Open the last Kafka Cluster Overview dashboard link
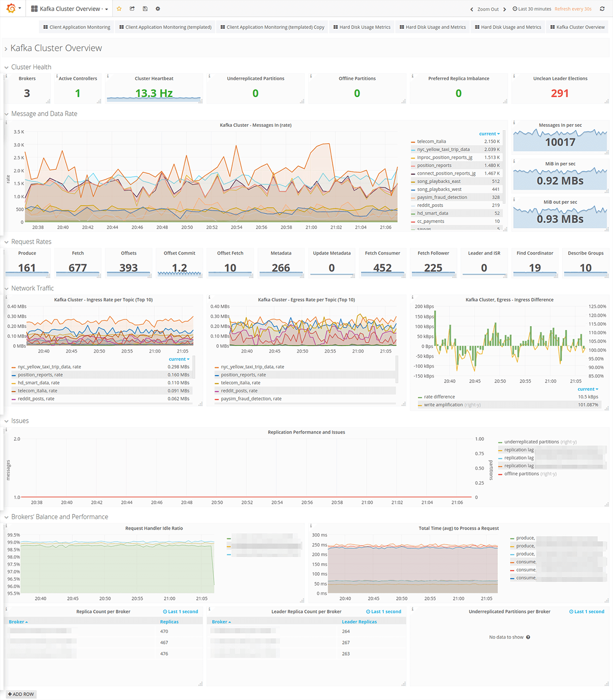 pos(577,27)
